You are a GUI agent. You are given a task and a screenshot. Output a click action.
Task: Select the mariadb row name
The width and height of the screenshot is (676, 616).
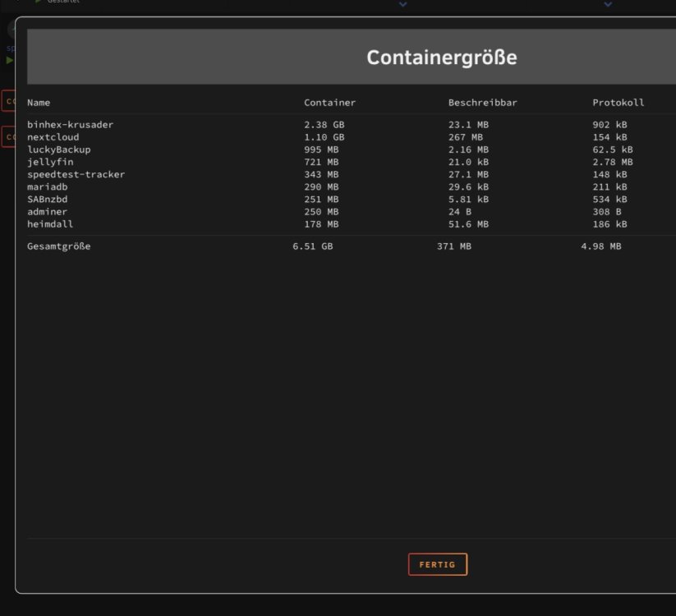coord(48,186)
